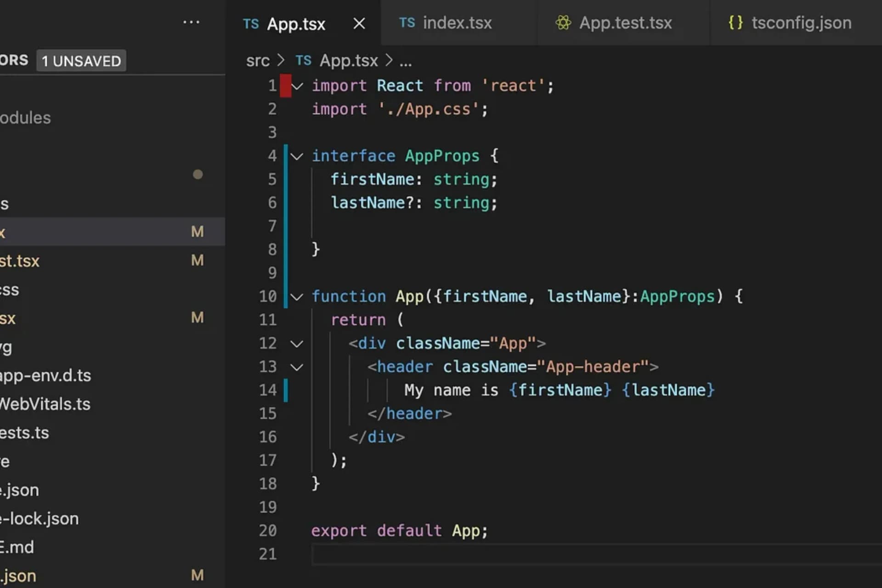
Task: Click the React icon on App.test.tsx tab
Action: coord(563,23)
